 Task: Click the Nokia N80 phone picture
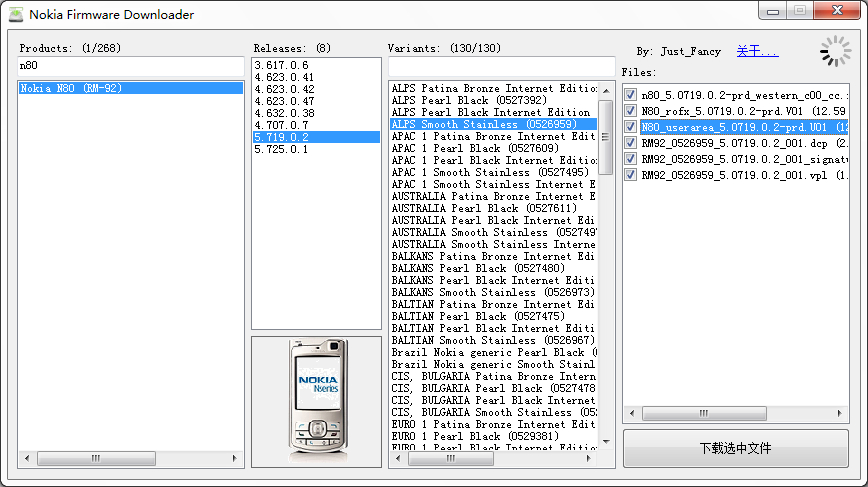(x=317, y=401)
